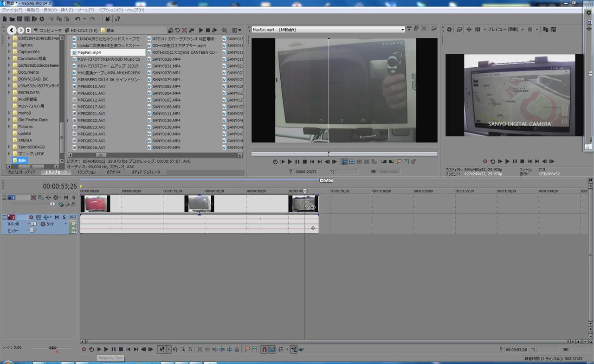The height and width of the screenshot is (364, 594).
Task: Mute video track 1
Action: [x=66, y=198]
